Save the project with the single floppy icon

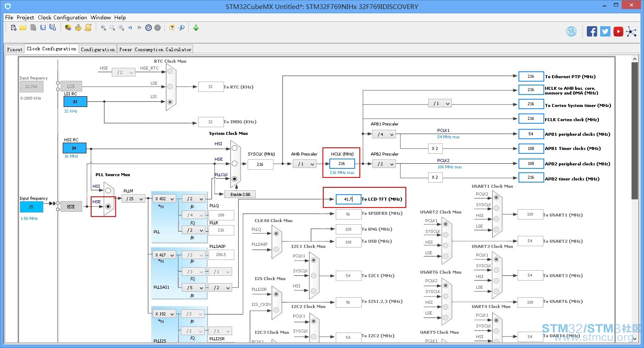(x=43, y=28)
